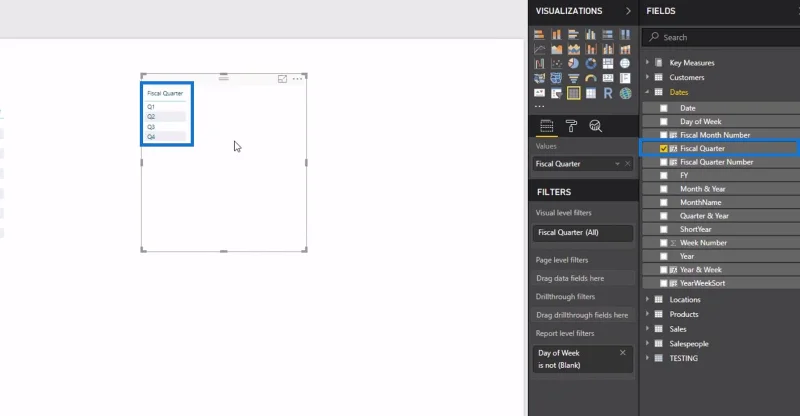Screen dimensions: 800x416
Task: Open Focus mode on the table visual
Action: [282, 79]
